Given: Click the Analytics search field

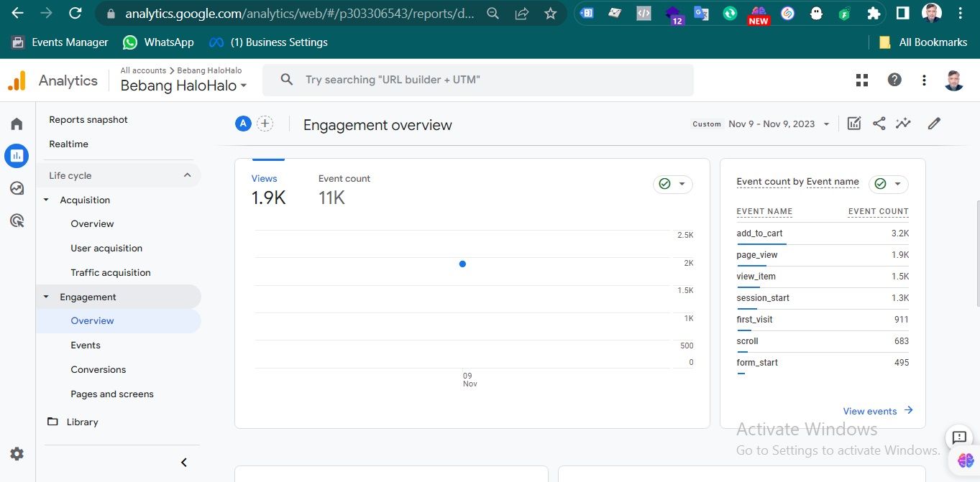Looking at the screenshot, I should point(478,80).
